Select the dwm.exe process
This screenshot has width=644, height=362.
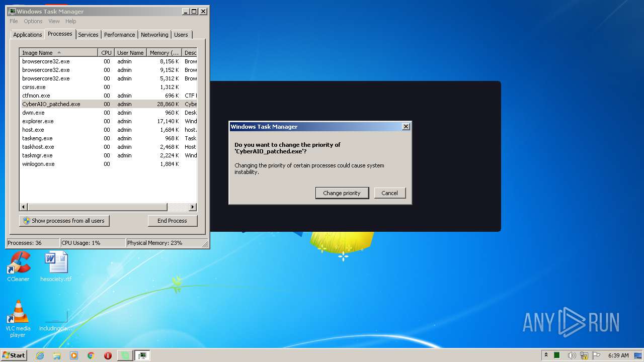pos(108,113)
